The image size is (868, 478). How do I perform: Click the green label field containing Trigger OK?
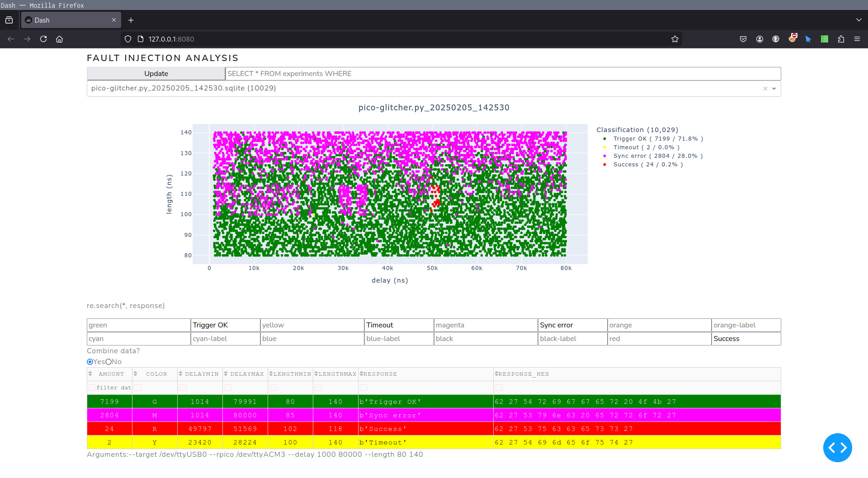click(226, 325)
